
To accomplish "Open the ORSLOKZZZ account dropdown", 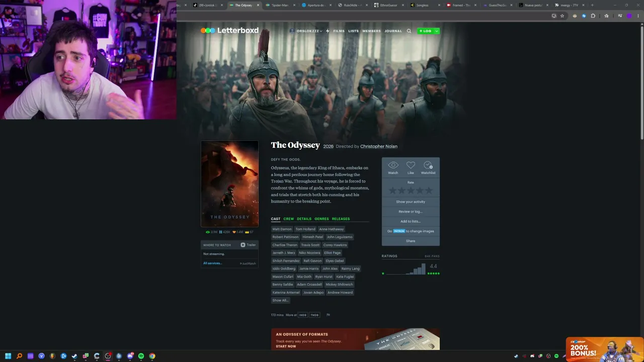I will [x=306, y=31].
